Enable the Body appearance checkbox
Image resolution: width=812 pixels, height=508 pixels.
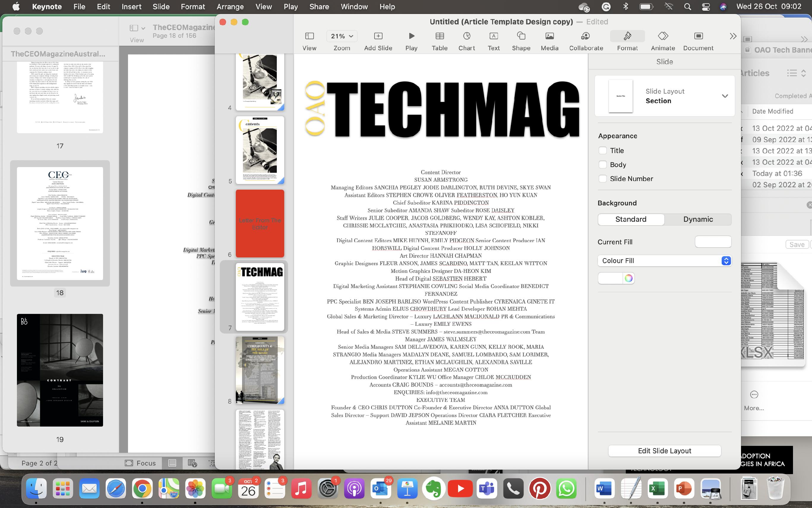pos(603,165)
